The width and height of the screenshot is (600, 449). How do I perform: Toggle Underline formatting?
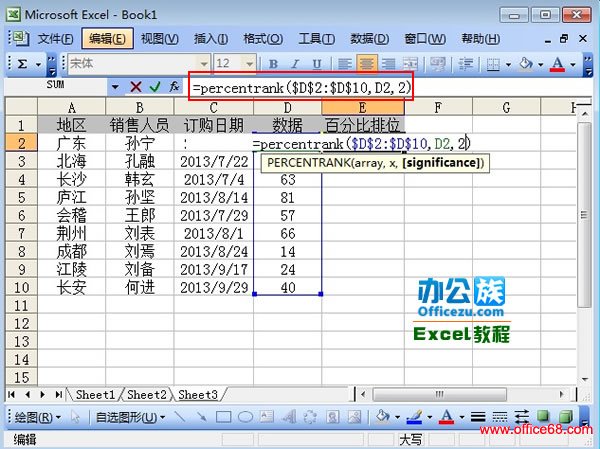click(x=317, y=64)
